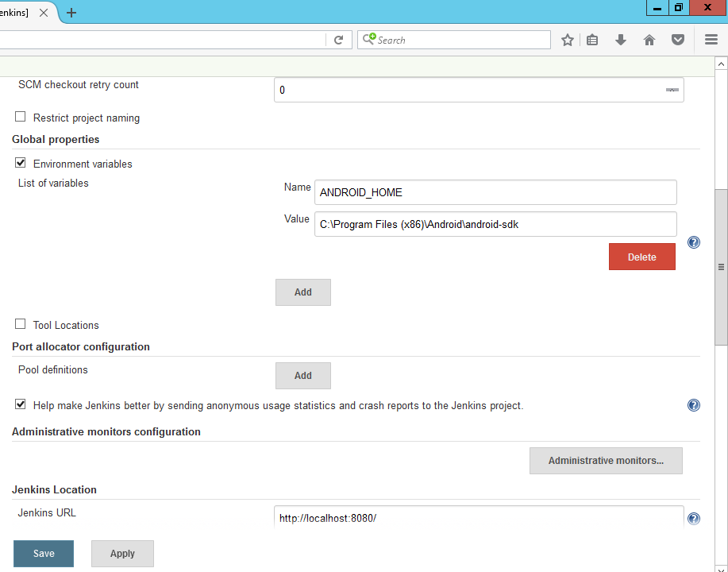Toggle Restrict project naming checkbox
The image size is (728, 572).
21,117
